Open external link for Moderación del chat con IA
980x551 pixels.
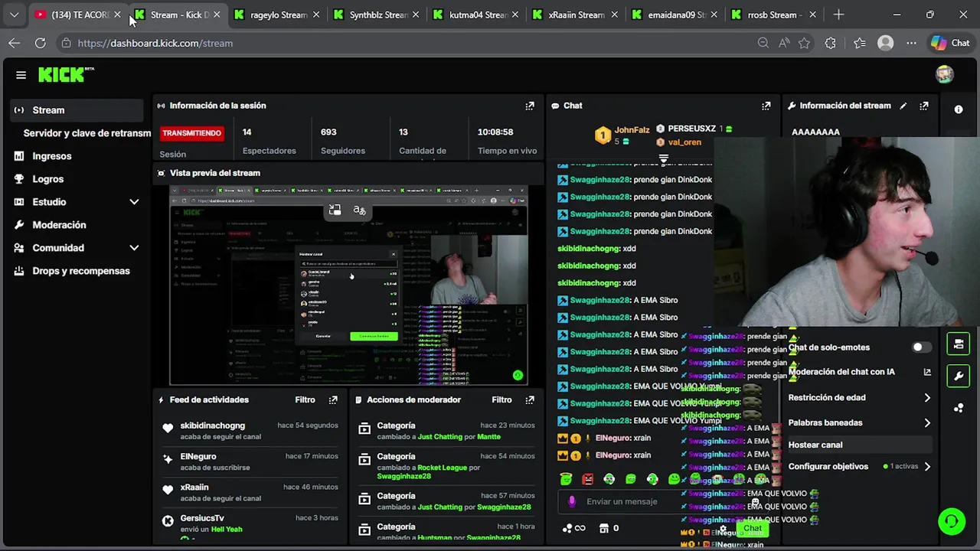[x=927, y=372]
